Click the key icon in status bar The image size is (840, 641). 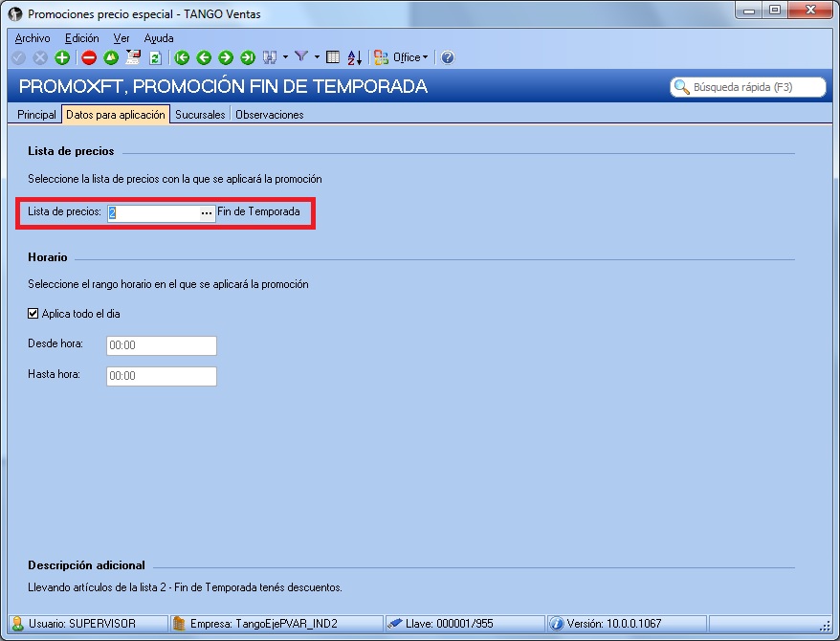coord(395,624)
